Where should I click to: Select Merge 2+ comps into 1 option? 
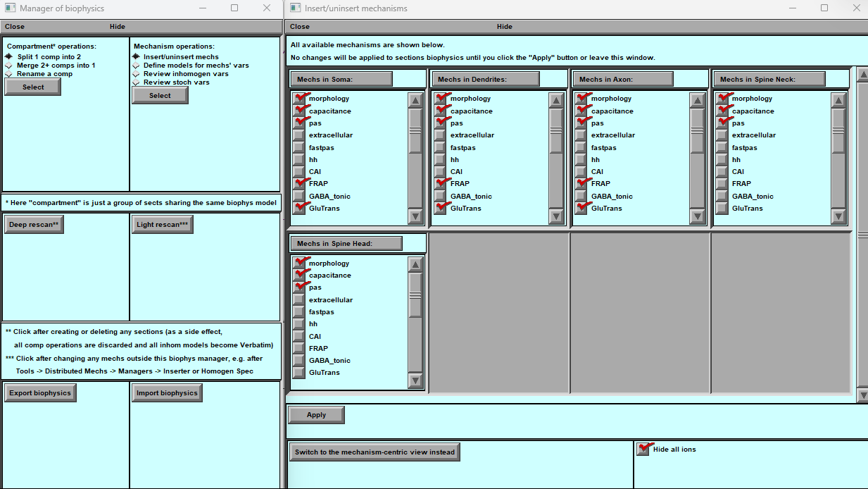coord(9,66)
